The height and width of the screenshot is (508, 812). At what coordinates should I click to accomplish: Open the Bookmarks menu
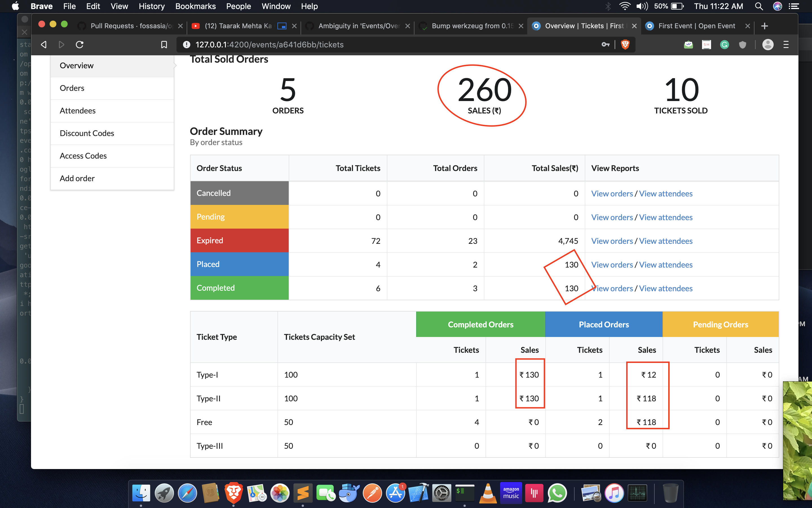point(195,6)
